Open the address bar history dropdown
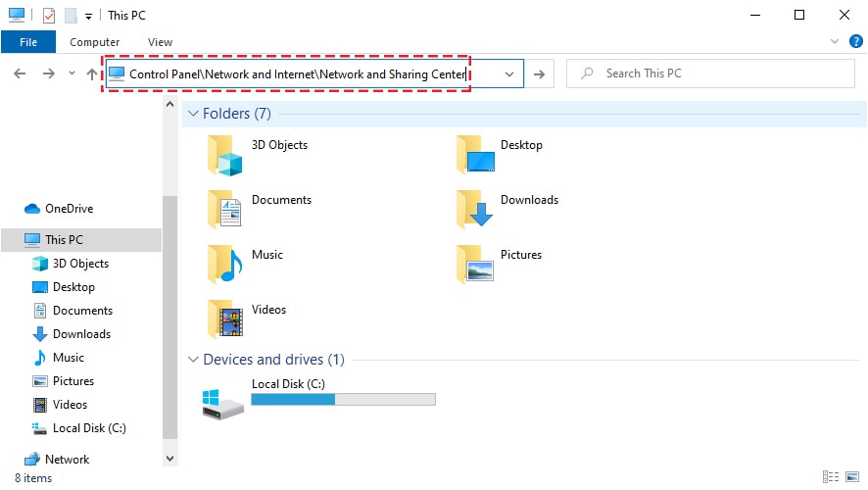The height and width of the screenshot is (490, 868). (x=509, y=74)
